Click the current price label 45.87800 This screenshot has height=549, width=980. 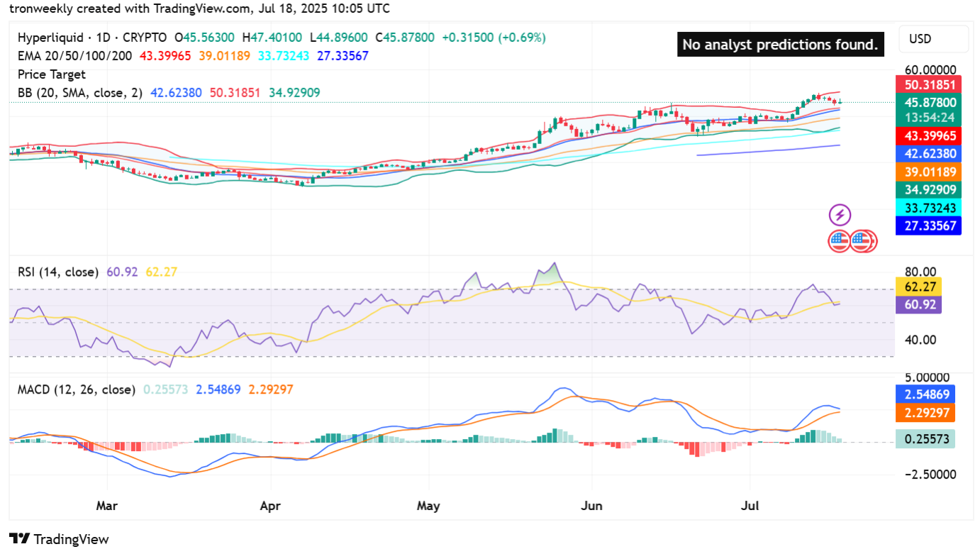(x=929, y=102)
